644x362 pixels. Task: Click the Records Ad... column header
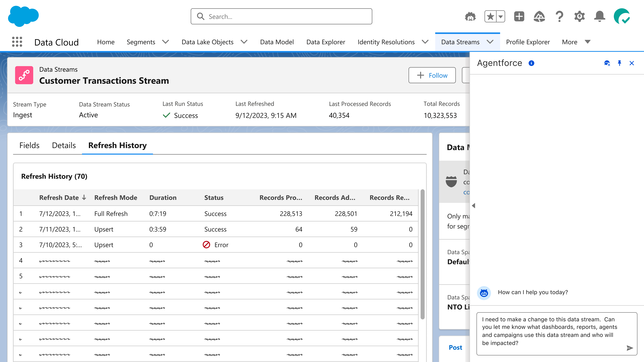click(x=335, y=198)
